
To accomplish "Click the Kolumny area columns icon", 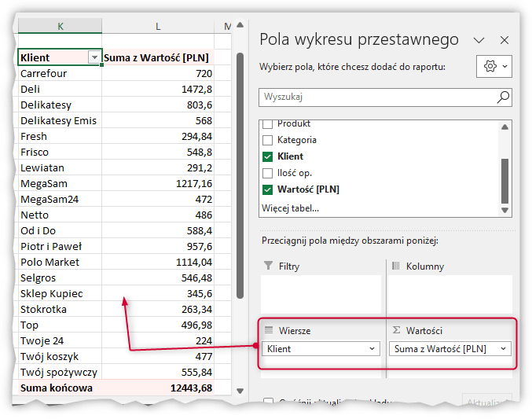I will pos(395,266).
